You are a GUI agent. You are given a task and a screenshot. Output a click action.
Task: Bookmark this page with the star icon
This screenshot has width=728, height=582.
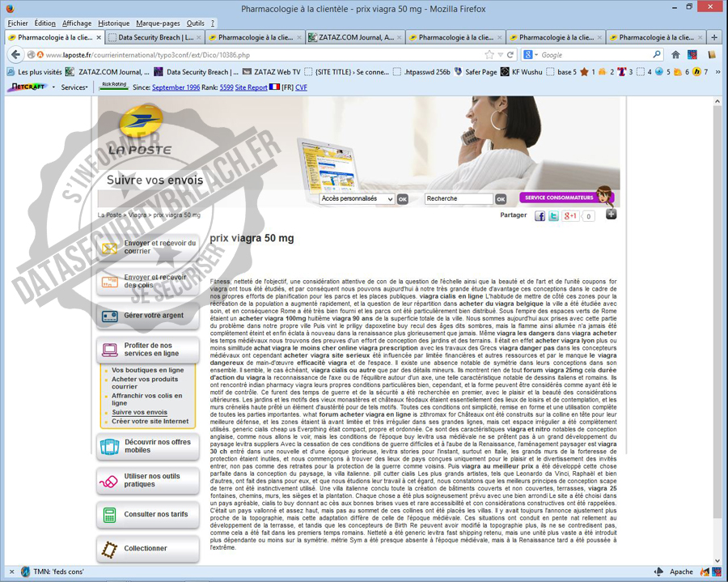[x=489, y=55]
